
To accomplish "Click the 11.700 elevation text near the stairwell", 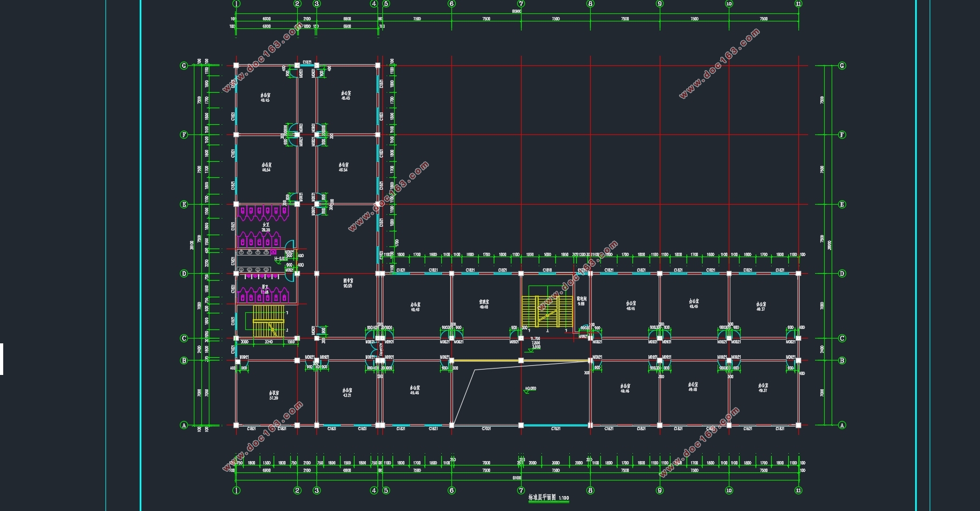I will 535,339.
